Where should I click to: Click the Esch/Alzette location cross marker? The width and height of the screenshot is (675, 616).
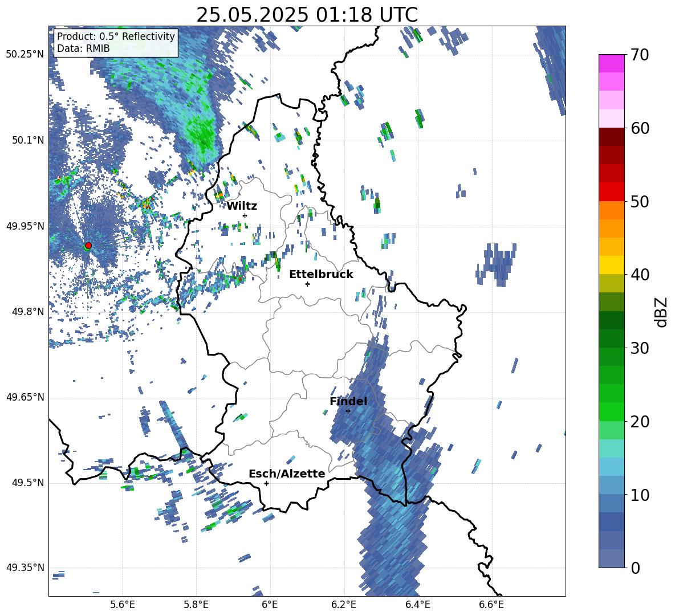(266, 483)
